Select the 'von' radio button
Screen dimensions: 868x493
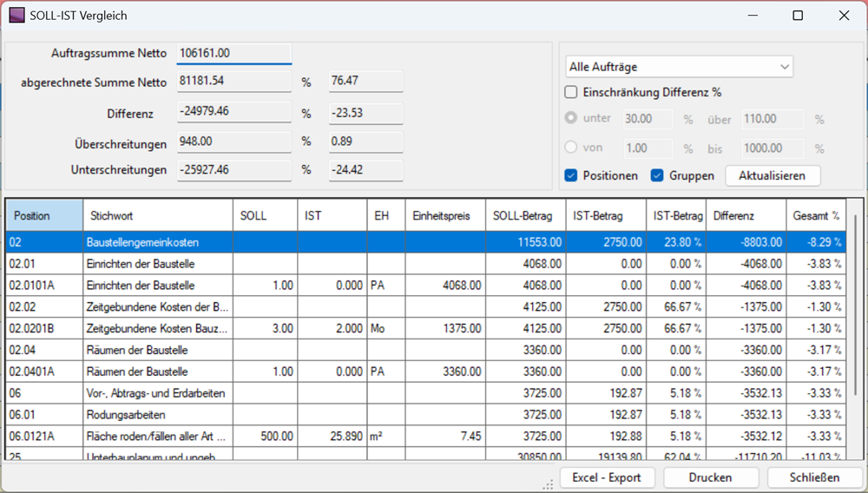pos(571,148)
